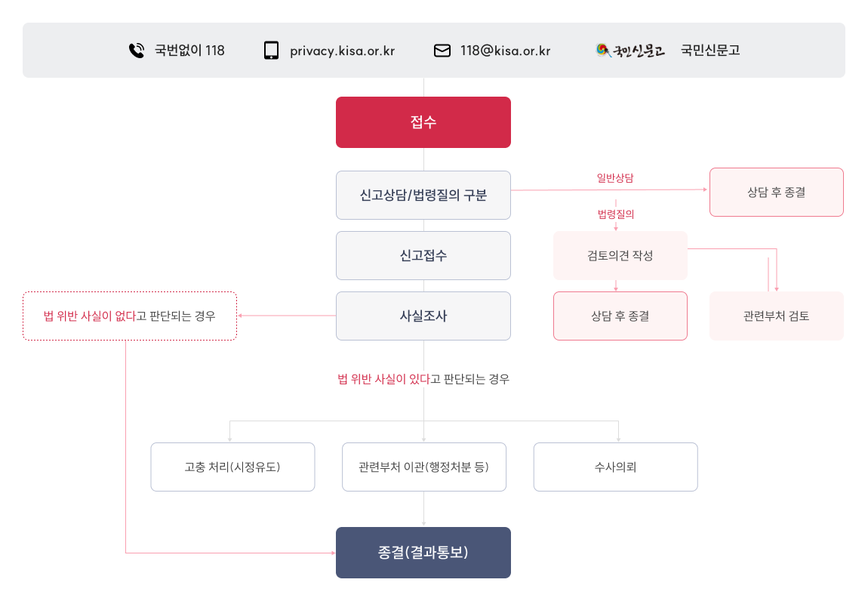Open the privacy.kisa.or.kr link
This screenshot has width=868, height=601.
(342, 51)
